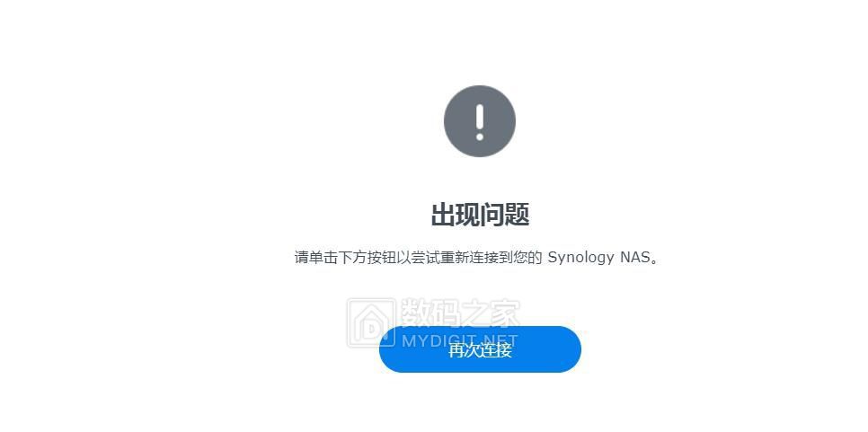Image resolution: width=868 pixels, height=432 pixels.
Task: Click the 以尝试 phrase in the message
Action: (416, 258)
